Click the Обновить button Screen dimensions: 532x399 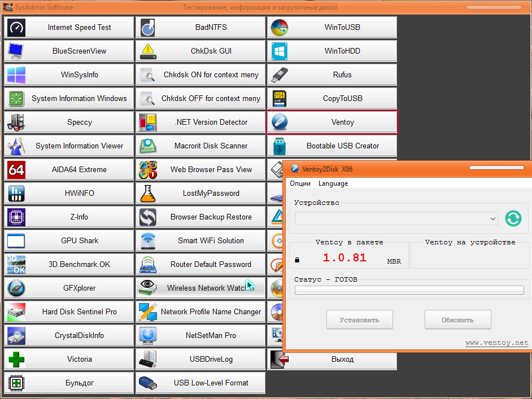click(457, 320)
